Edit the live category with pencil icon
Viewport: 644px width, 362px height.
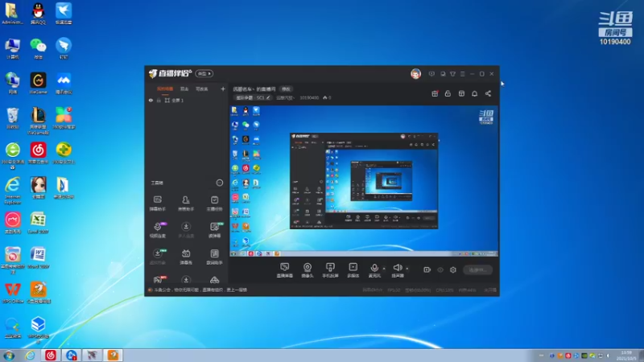[x=268, y=97]
